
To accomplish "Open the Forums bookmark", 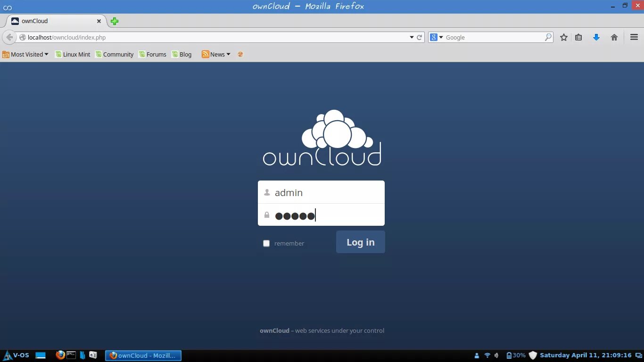I will pyautogui.click(x=152, y=54).
